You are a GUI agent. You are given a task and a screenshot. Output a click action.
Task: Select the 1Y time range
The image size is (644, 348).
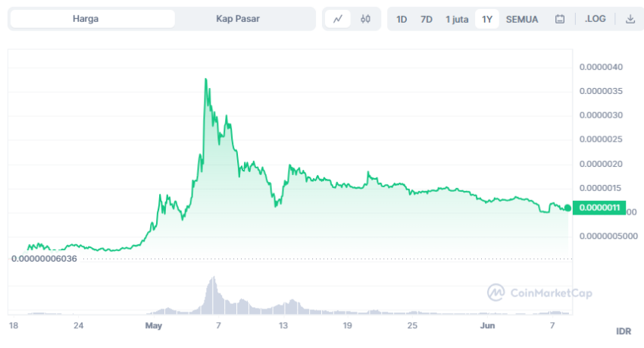(x=487, y=19)
